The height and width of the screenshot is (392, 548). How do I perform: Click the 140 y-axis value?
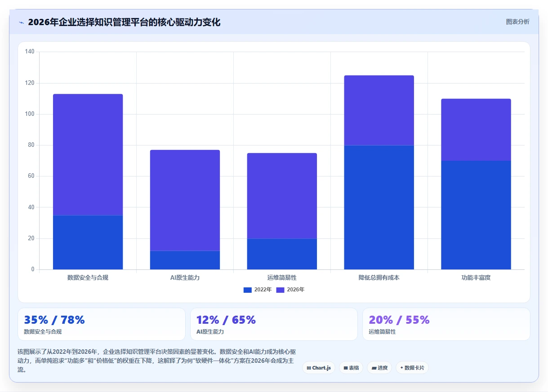tap(30, 52)
